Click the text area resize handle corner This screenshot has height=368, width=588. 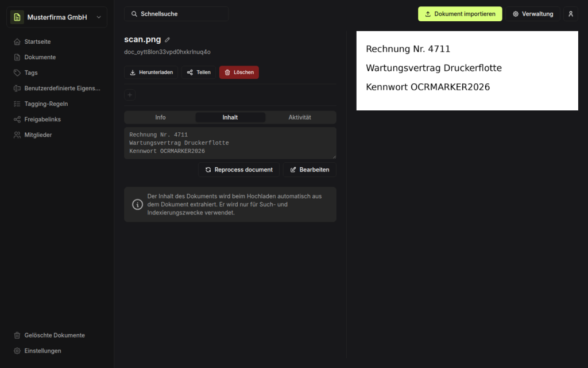point(334,156)
